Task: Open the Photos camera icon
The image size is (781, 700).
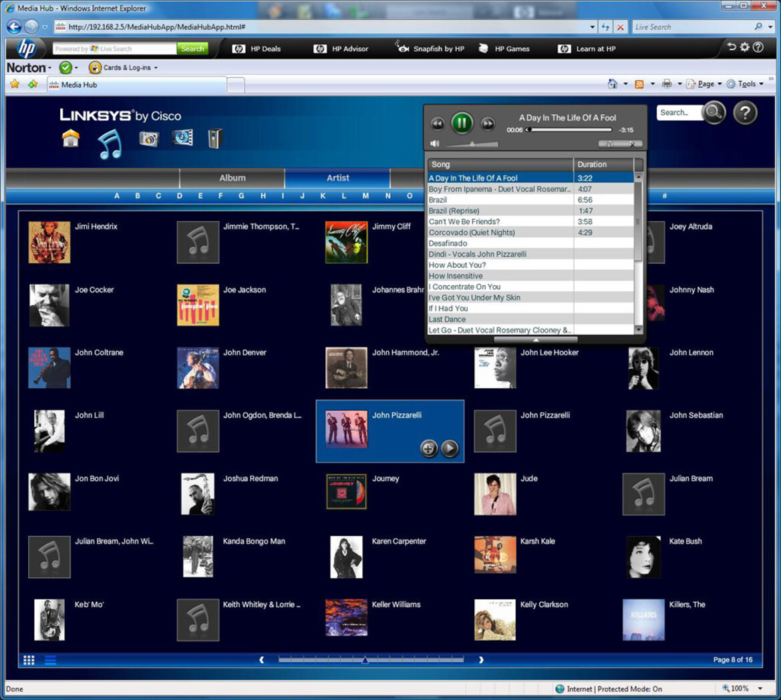Action: pos(148,138)
